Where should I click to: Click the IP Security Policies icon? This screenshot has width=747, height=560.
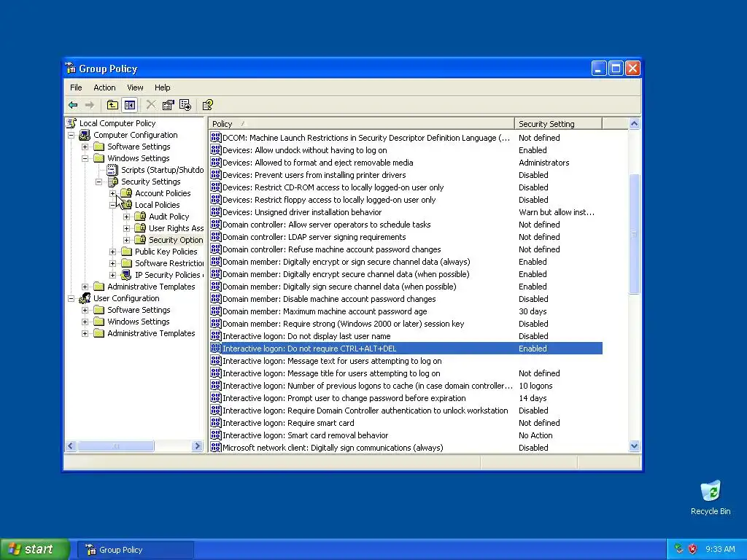point(126,275)
